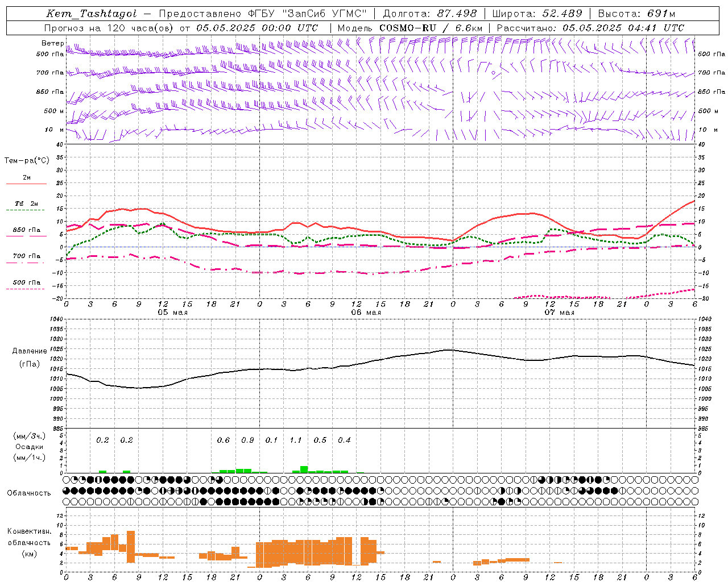Click the forecast start text 05.05.2025 00:00 UTC
728x582 pixels.
[x=257, y=27]
